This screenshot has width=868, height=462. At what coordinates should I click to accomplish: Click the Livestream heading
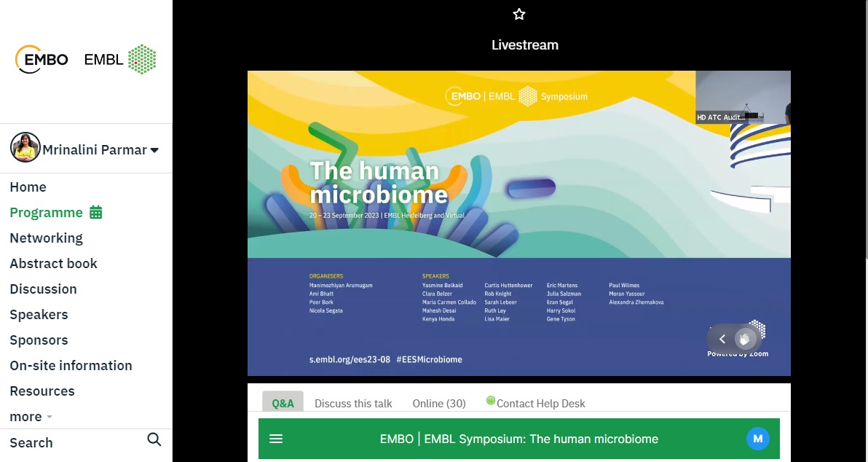(525, 45)
